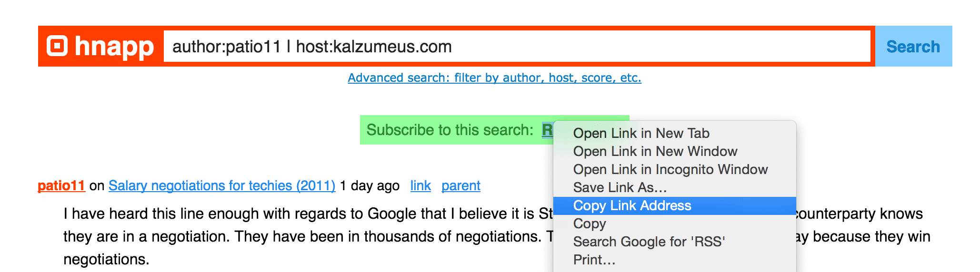The width and height of the screenshot is (980, 272).
Task: Open the patio11 author link
Action: click(x=61, y=185)
